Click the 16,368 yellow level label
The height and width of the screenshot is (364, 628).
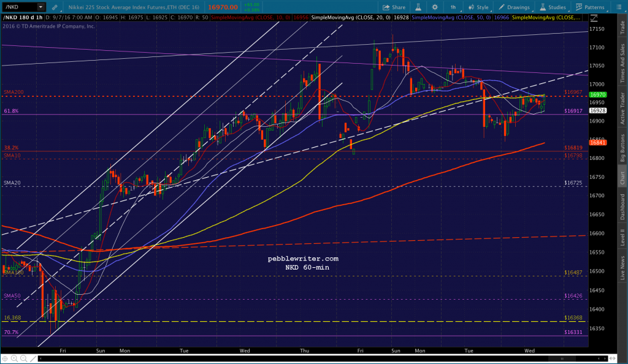pos(12,318)
